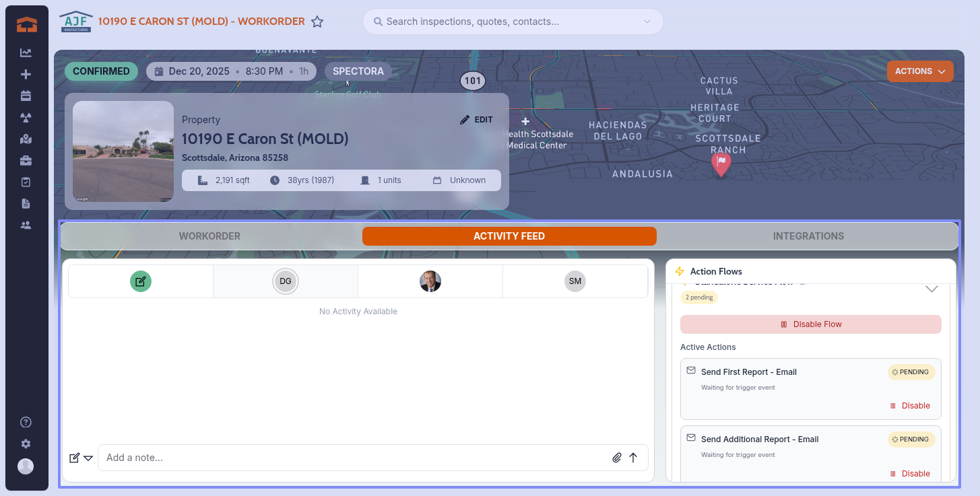The width and height of the screenshot is (980, 496).
Task: Switch to the Integrations tab
Action: click(808, 236)
